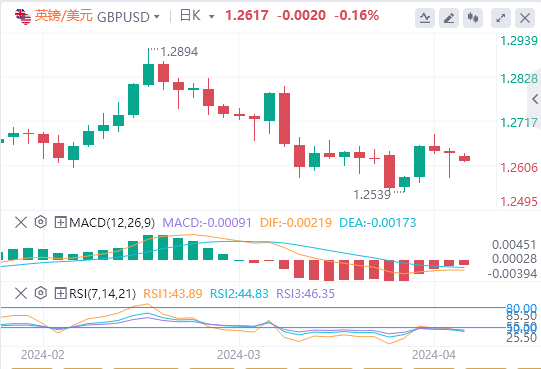
Task: Expand chart to fullscreen
Action: 501,18
